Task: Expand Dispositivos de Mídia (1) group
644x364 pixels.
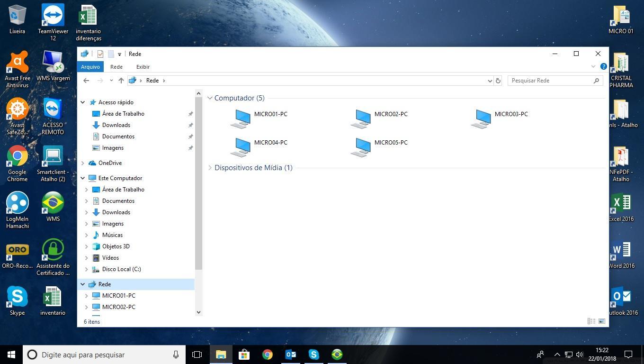Action: [210, 168]
